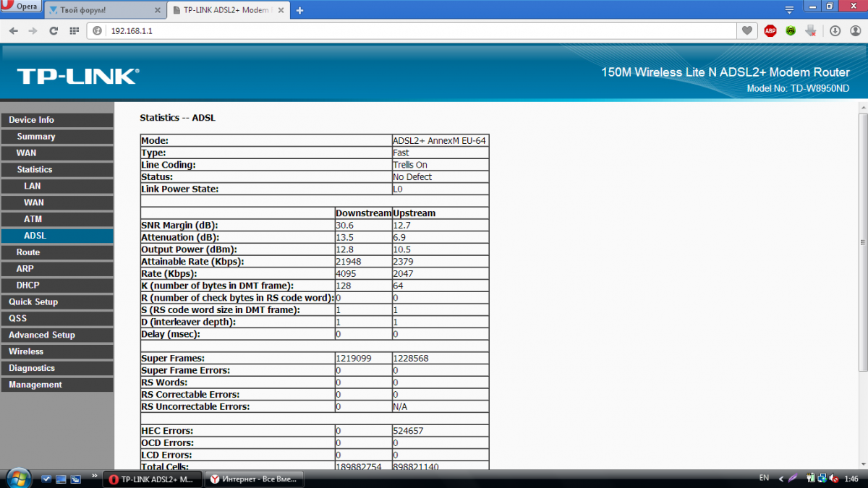Click the browser back arrow
The image size is (868, 488).
14,31
